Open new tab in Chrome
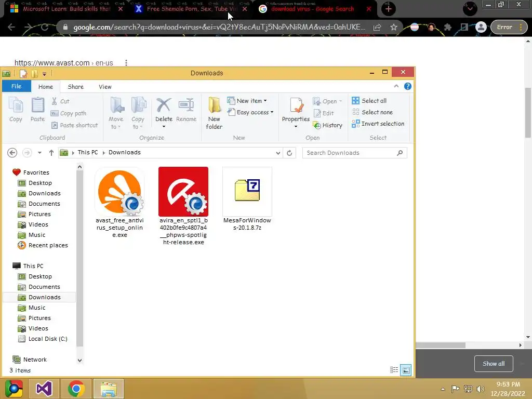 pos(389,9)
